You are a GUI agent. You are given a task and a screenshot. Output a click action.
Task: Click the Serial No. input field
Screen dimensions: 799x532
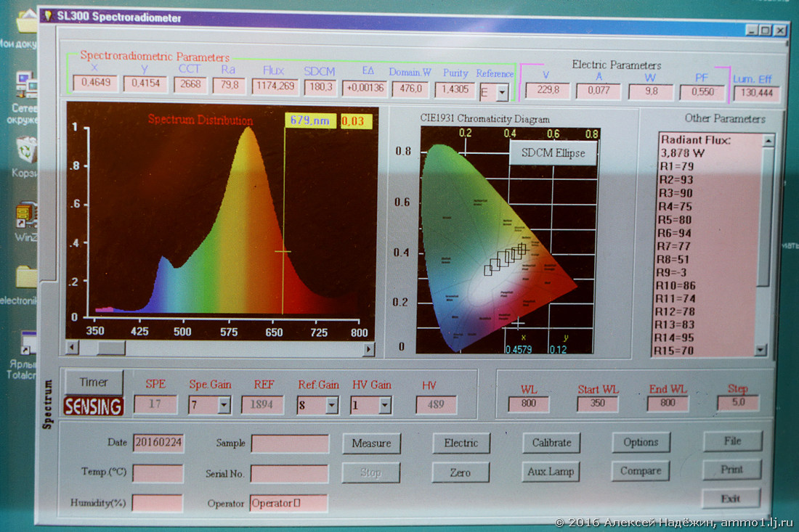pyautogui.click(x=289, y=473)
